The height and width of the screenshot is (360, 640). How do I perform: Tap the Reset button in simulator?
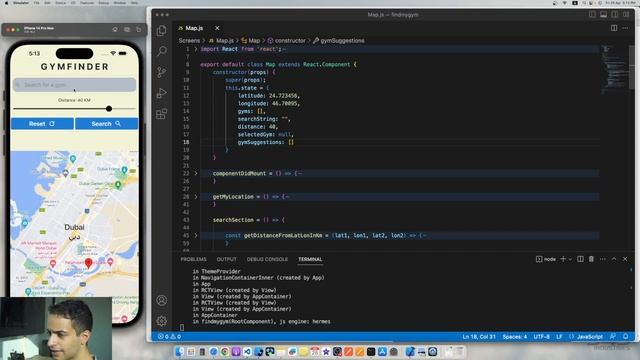[42, 124]
